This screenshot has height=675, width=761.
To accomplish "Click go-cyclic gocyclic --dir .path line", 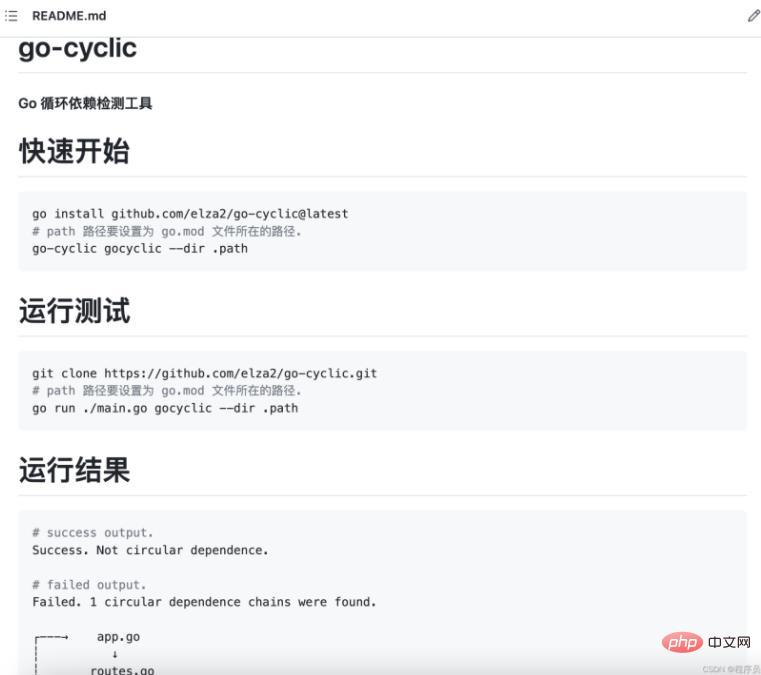I will tap(140, 248).
